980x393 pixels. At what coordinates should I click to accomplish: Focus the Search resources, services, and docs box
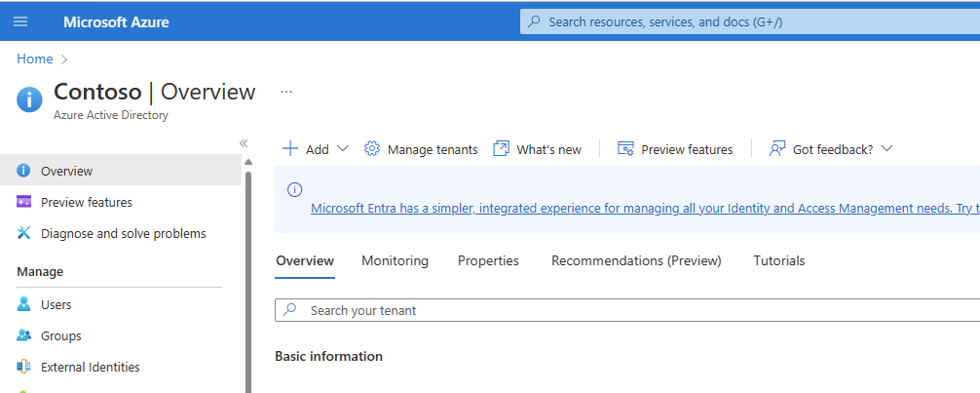749,21
